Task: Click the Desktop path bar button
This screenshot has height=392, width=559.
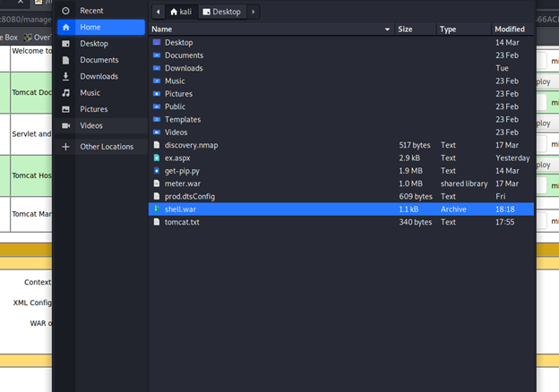Action: 222,12
